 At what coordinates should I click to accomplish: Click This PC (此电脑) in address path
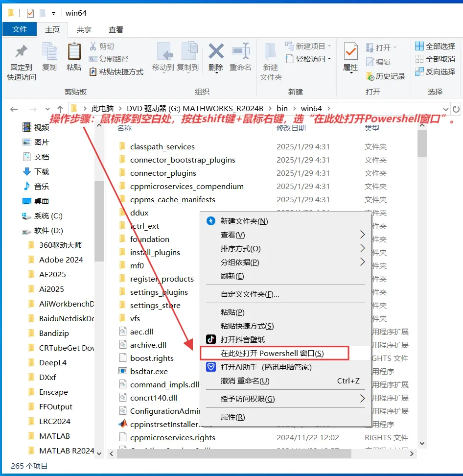[103, 109]
